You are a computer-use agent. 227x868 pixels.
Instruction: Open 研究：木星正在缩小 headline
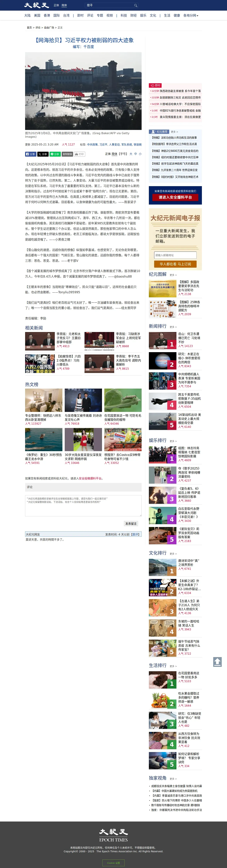189,358
